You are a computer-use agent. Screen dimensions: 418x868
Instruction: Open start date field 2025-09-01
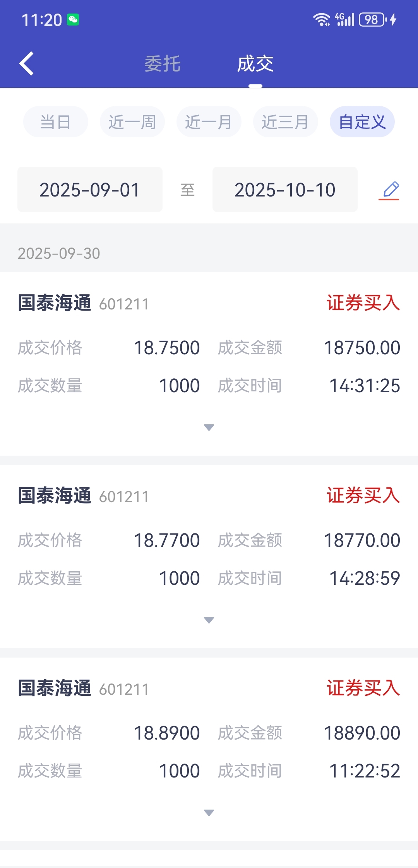pos(90,190)
